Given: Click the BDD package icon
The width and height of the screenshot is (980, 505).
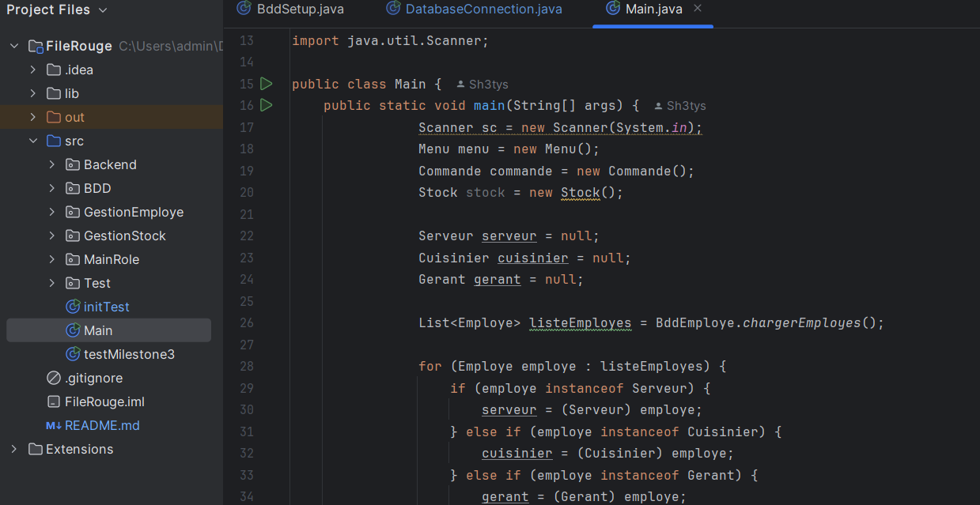Looking at the screenshot, I should tap(73, 188).
